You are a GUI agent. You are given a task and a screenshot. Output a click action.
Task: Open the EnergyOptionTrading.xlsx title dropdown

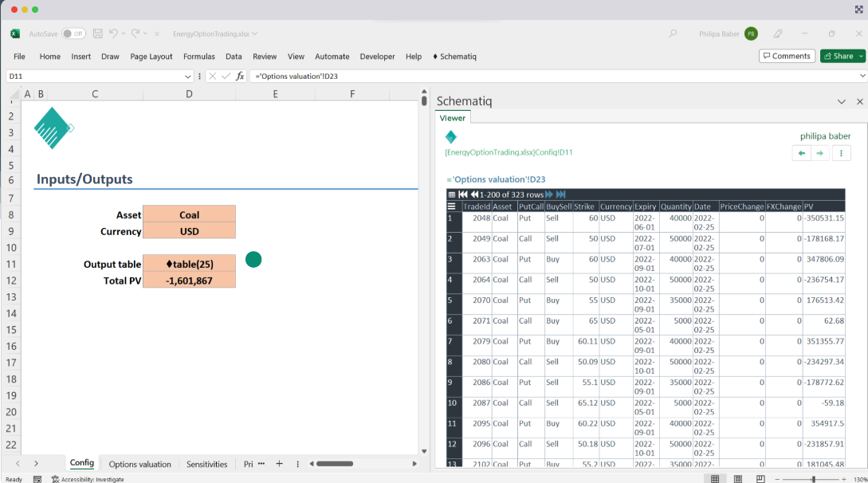(x=253, y=33)
